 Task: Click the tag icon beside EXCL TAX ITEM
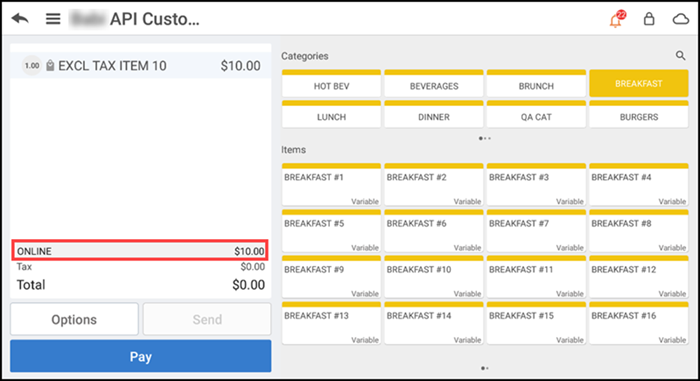click(x=50, y=66)
